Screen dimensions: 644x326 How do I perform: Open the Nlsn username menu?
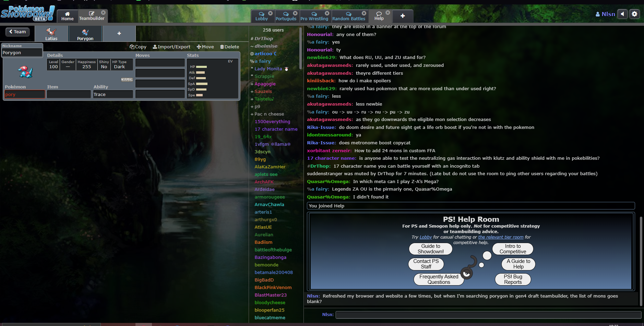click(605, 14)
